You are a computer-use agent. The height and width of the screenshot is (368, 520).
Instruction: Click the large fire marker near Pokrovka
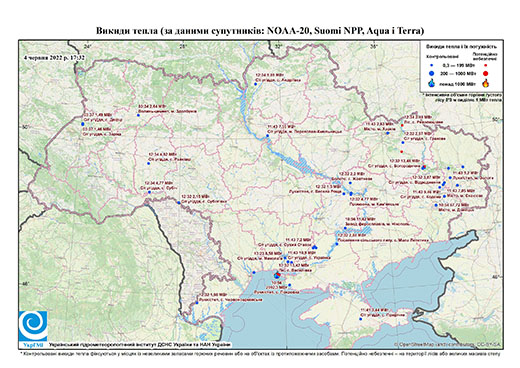[277, 275]
